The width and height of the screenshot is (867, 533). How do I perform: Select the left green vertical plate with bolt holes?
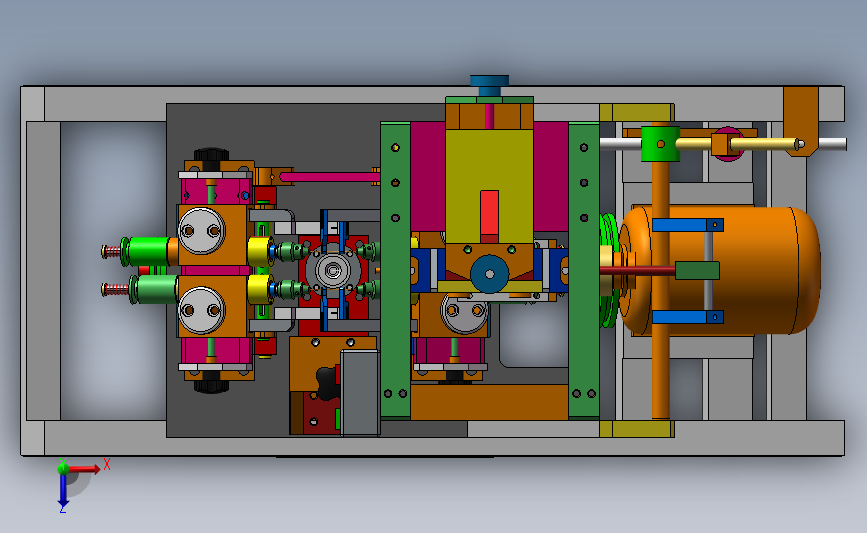point(395,270)
